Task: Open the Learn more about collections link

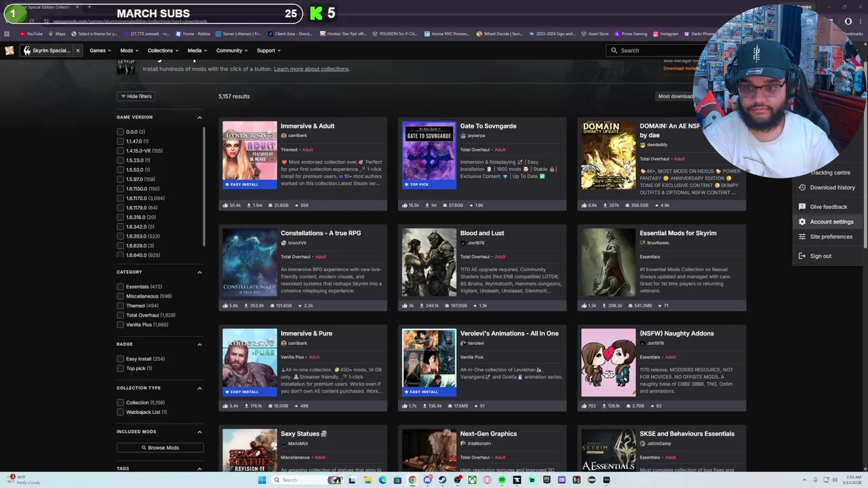Action: tap(311, 69)
